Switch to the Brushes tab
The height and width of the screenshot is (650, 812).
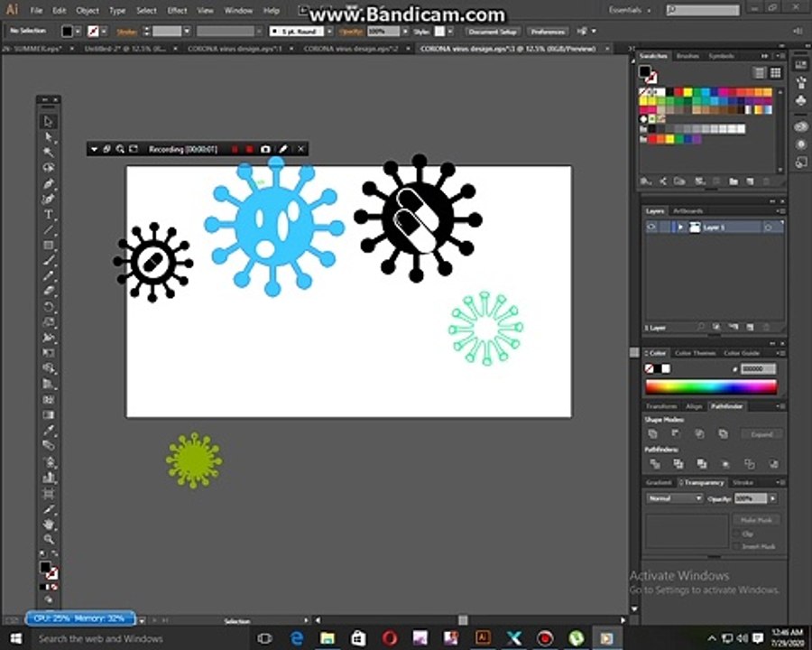coord(687,55)
